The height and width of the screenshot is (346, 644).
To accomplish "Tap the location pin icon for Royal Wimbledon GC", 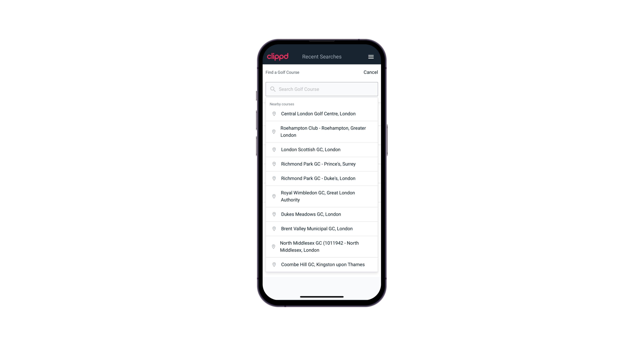I will (x=273, y=196).
